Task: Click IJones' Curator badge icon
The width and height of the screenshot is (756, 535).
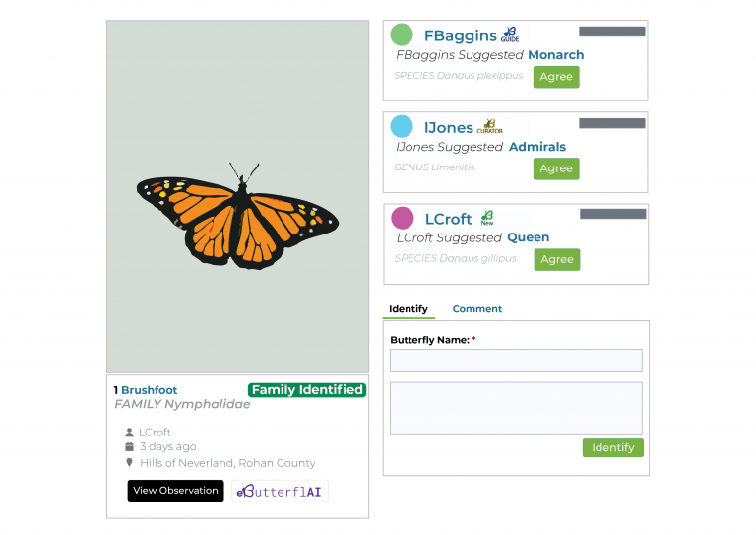Action: point(490,126)
